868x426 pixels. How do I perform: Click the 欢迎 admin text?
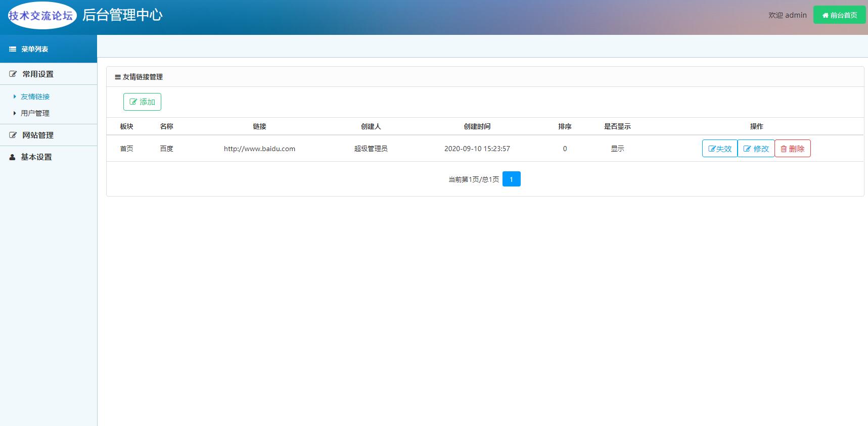(788, 15)
